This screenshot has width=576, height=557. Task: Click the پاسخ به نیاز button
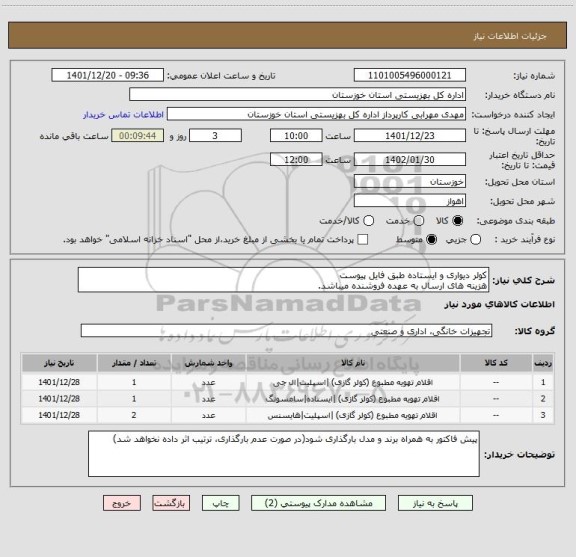coord(435,503)
